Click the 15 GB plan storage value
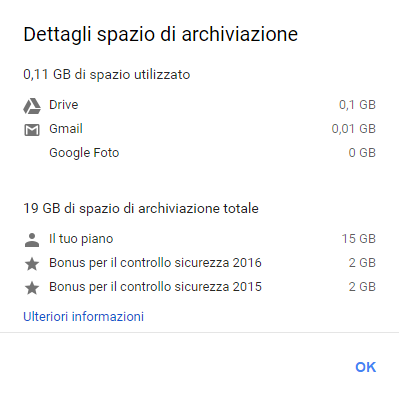This screenshot has height=400, width=399. click(359, 239)
